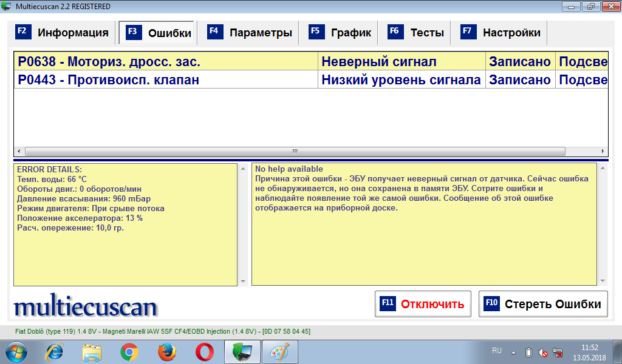Image resolution: width=622 pixels, height=364 pixels.
Task: Click Стереть Ошибки button
Action: coord(544,305)
